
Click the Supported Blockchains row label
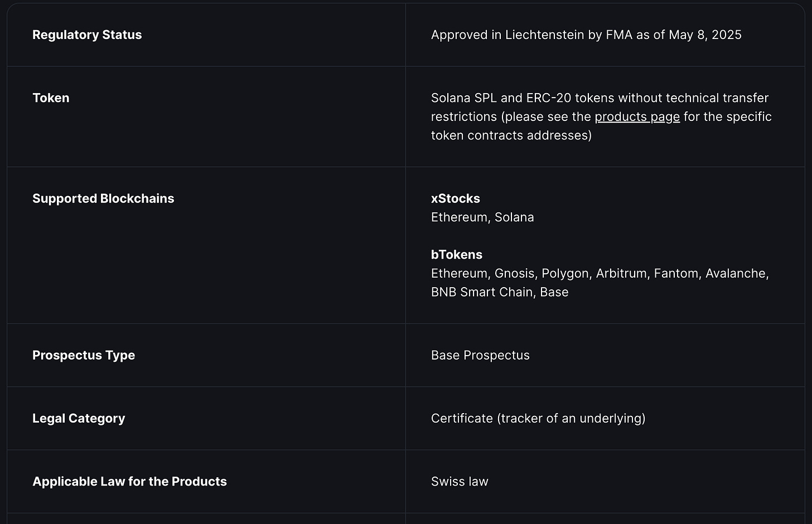click(103, 198)
